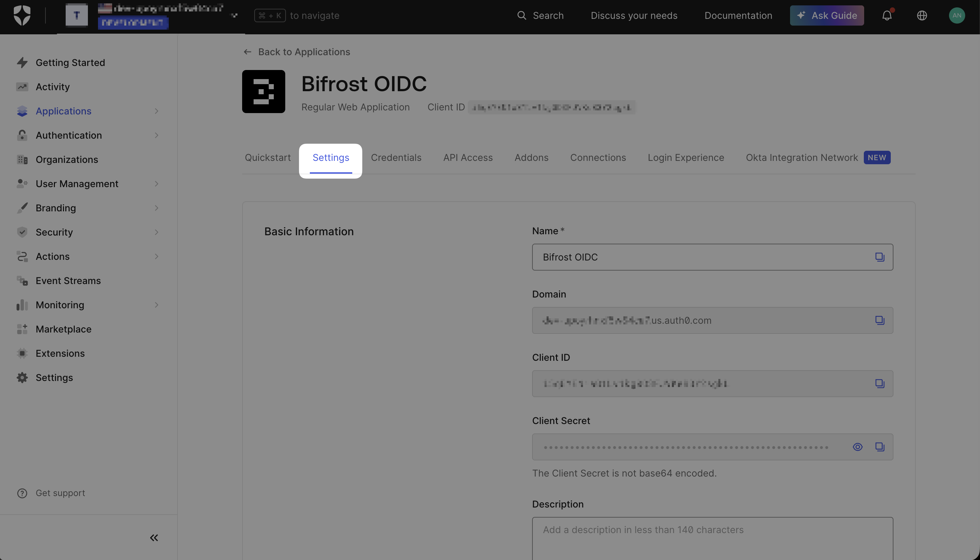Click Discuss your needs link
The width and height of the screenshot is (980, 560).
[634, 15]
